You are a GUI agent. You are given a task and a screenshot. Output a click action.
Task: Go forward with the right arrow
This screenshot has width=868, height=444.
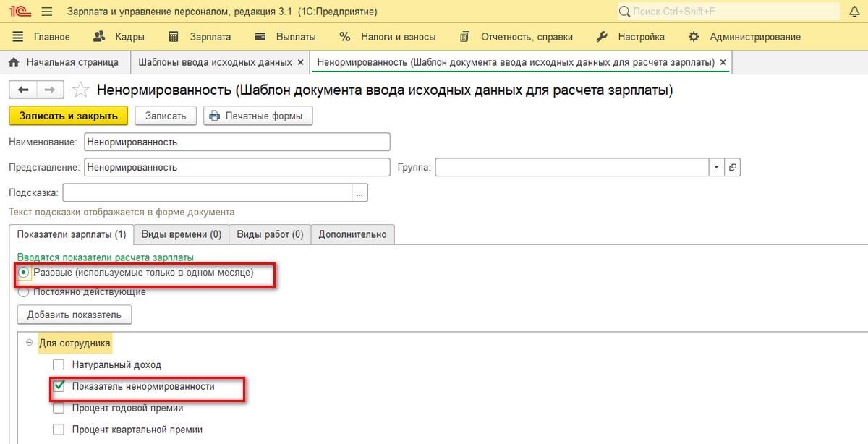pyautogui.click(x=50, y=90)
